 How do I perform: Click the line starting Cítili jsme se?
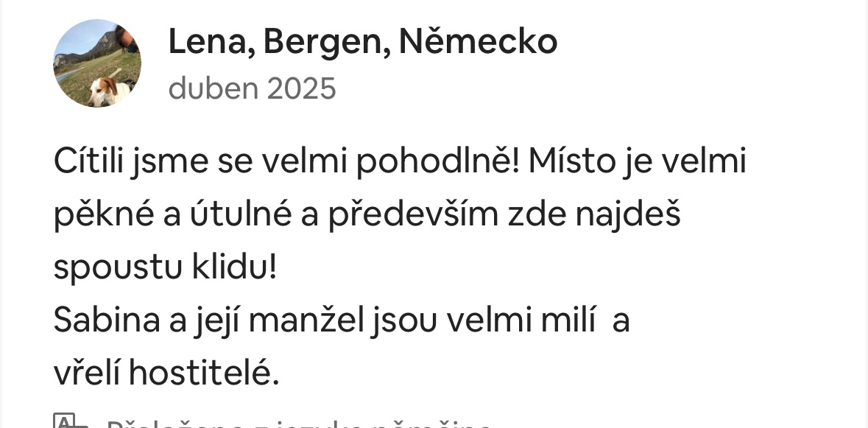[x=401, y=161]
